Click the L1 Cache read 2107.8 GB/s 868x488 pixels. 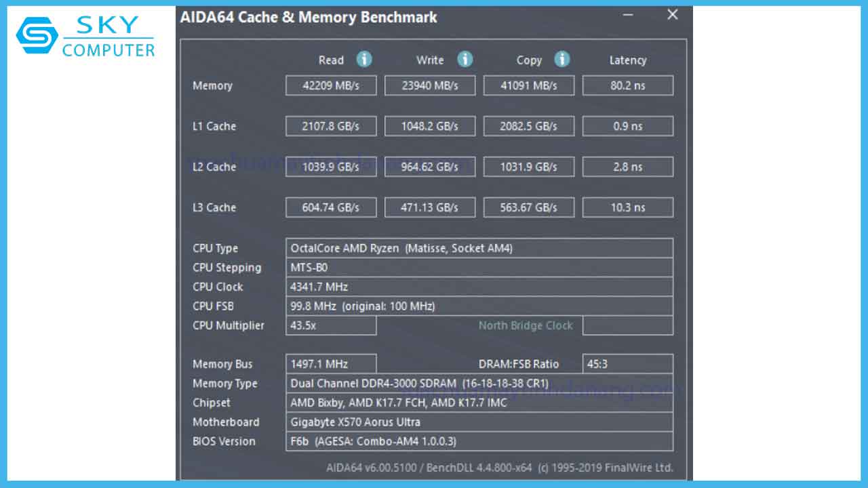click(x=331, y=126)
